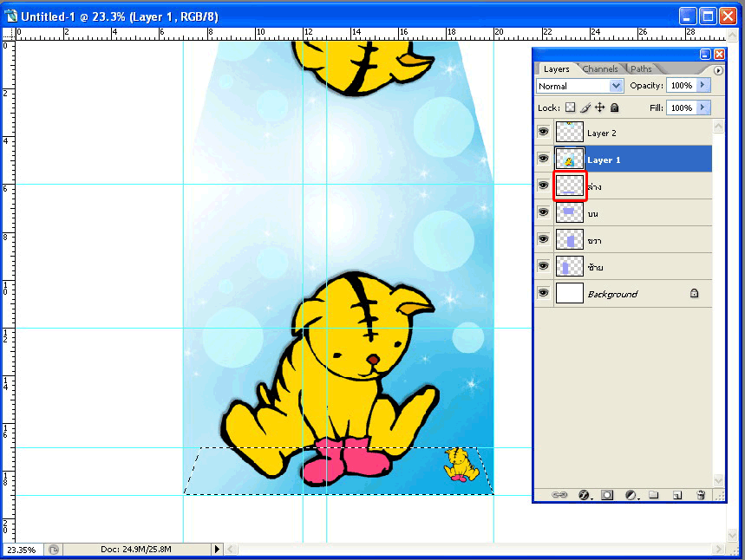
Task: Minimize the Untitled-1 document window
Action: [x=688, y=16]
